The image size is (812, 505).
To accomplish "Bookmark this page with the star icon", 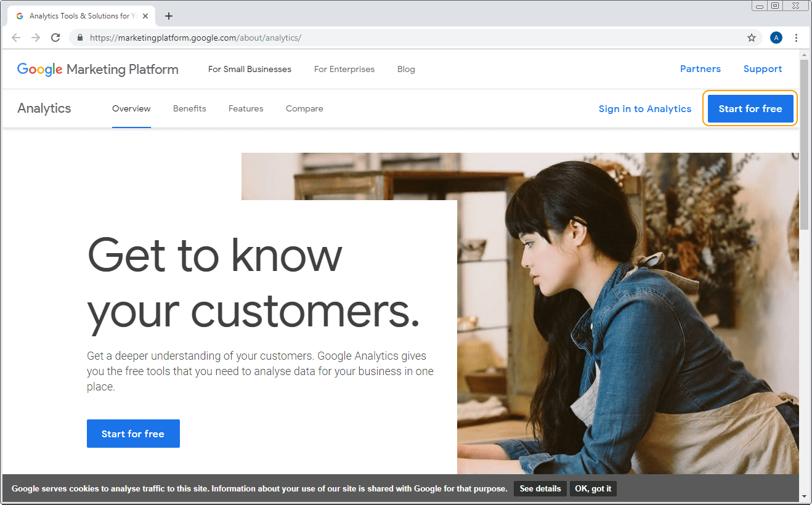I will point(752,38).
